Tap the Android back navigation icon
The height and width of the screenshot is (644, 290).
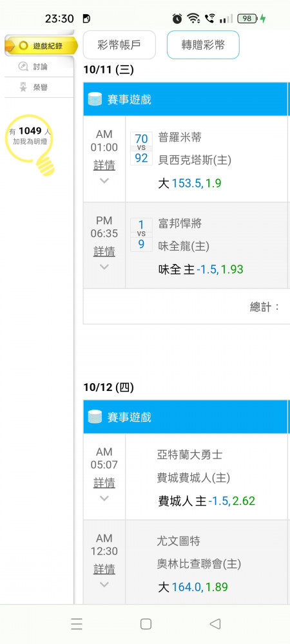click(215, 624)
